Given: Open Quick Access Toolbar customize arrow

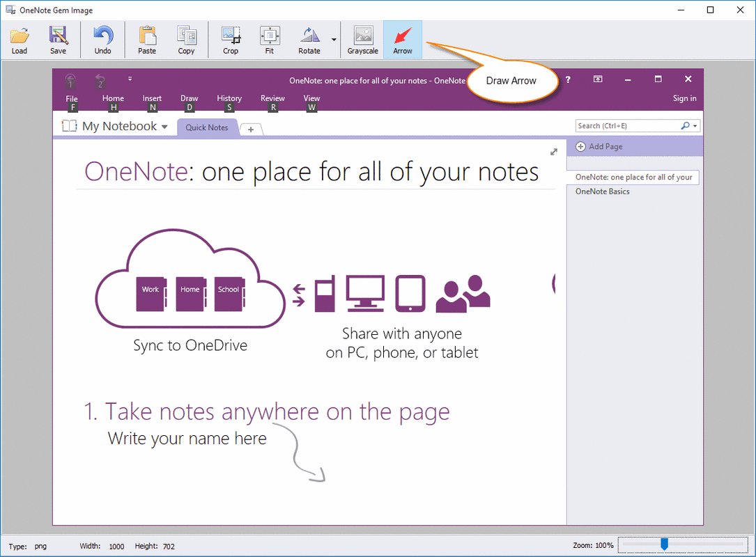Looking at the screenshot, I should [130, 79].
